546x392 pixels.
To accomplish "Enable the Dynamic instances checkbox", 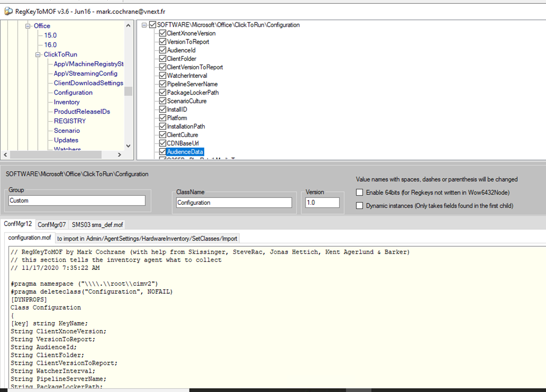I will [360, 205].
